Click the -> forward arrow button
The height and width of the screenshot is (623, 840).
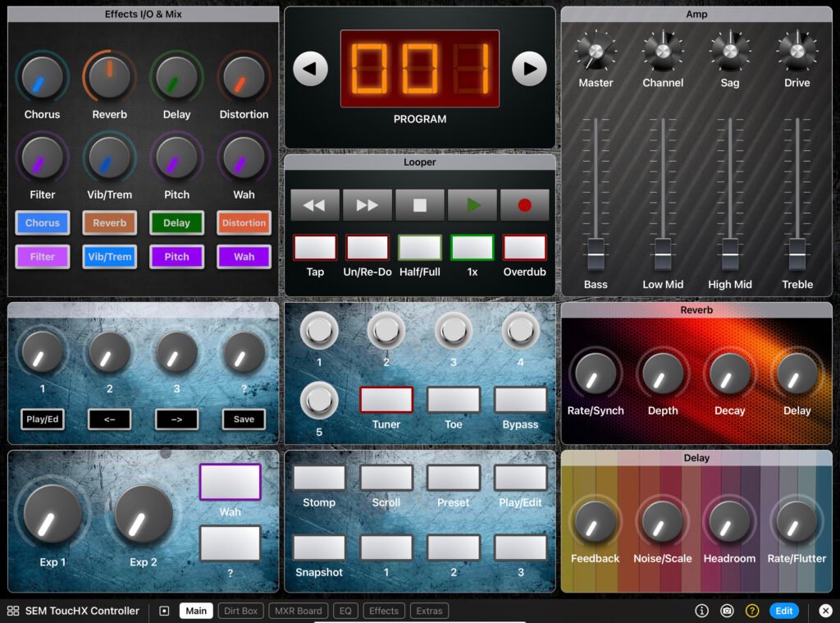pos(177,419)
